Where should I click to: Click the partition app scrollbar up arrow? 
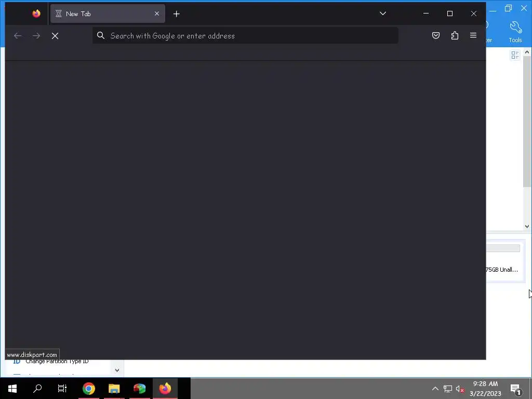click(x=527, y=52)
